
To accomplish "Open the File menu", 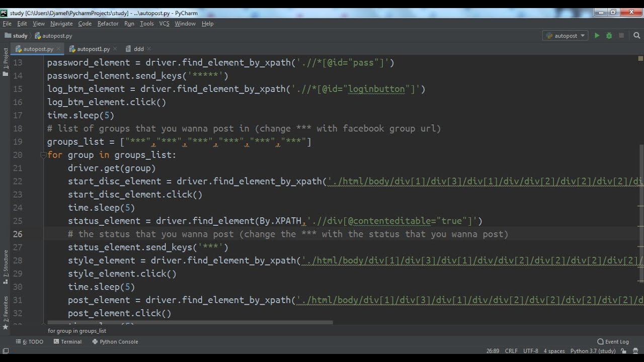I will [x=7, y=24].
